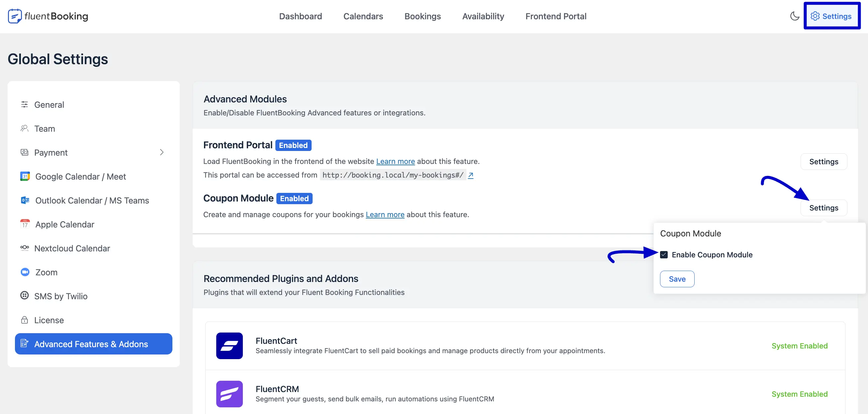Click the Payment sidebar icon
868x414 pixels.
[x=25, y=152]
